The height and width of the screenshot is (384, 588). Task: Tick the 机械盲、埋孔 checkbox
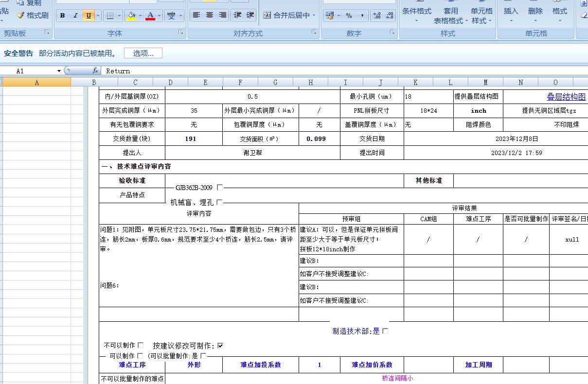point(219,202)
